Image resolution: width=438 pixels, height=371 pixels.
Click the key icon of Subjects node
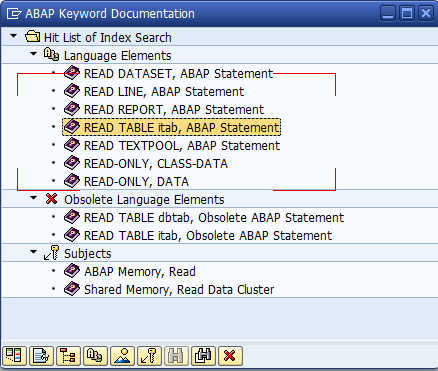click(x=51, y=253)
